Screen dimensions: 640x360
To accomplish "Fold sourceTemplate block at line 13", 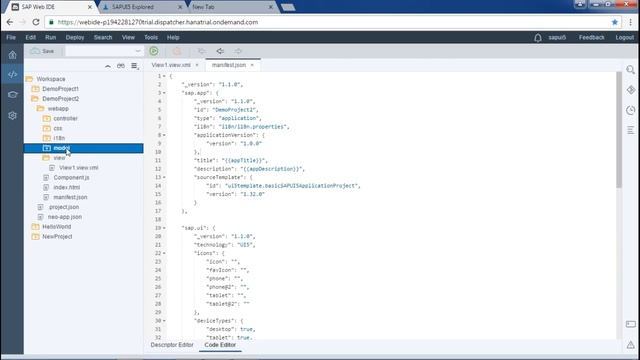I will click(x=164, y=177).
